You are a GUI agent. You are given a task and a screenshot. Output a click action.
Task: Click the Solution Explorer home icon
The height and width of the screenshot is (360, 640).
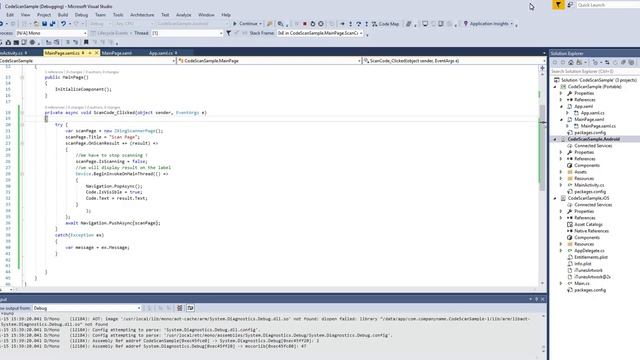571,62
